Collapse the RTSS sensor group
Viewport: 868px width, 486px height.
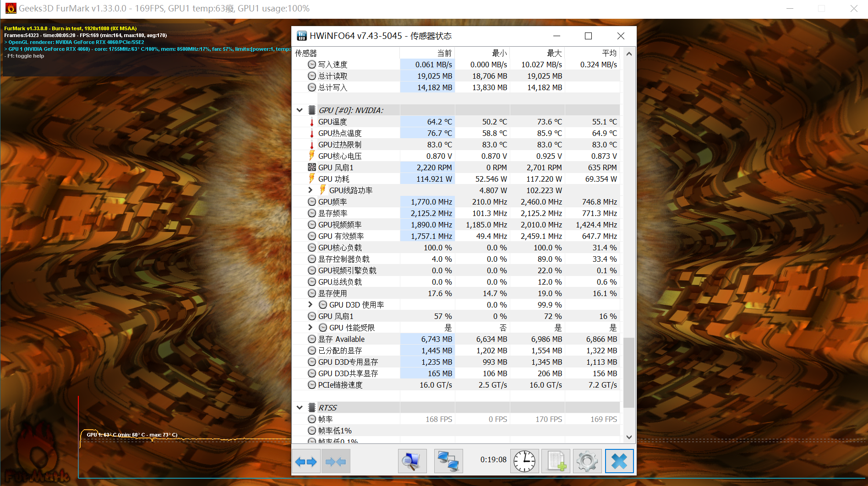pyautogui.click(x=300, y=408)
